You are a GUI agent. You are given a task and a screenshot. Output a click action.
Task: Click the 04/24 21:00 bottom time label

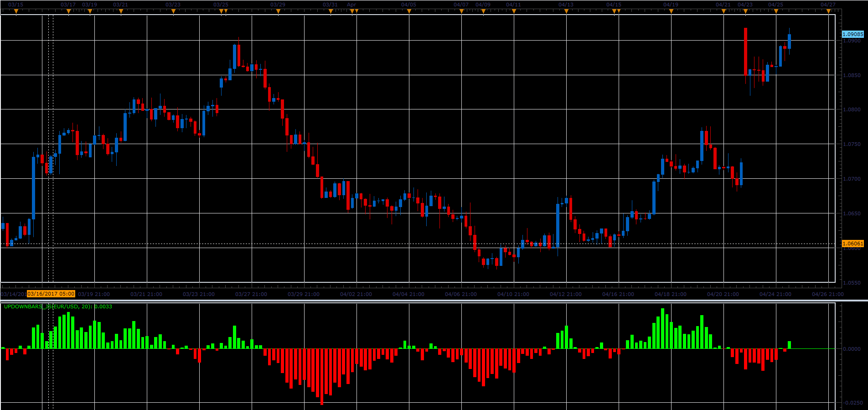[x=775, y=294]
